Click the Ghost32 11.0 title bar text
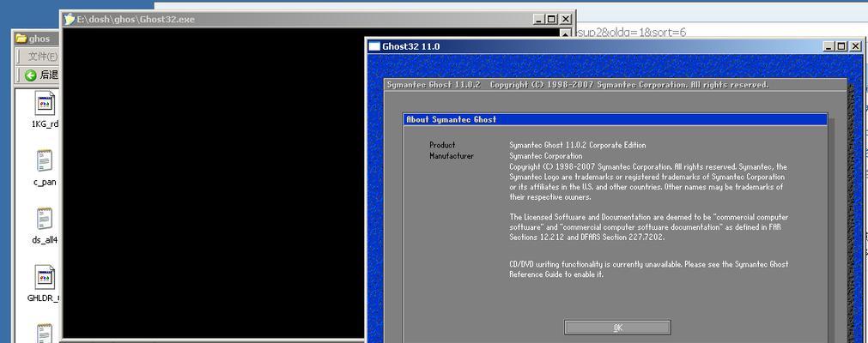Viewport: 868px width, 343px height. 410,46
